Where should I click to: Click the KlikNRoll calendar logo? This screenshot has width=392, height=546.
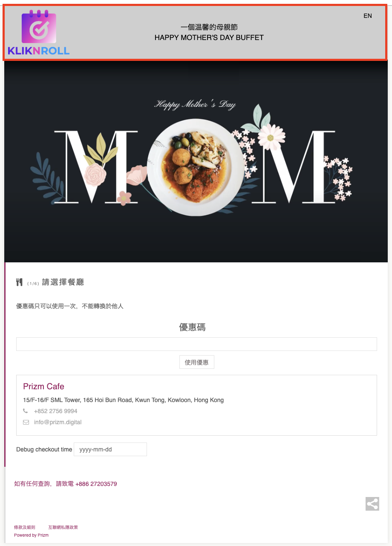[x=39, y=33]
